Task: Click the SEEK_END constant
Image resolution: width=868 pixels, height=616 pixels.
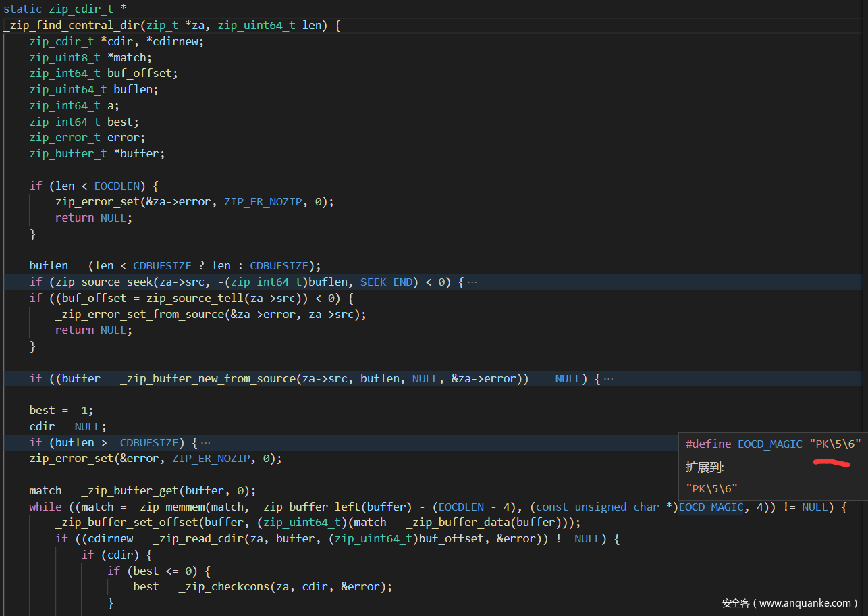Action: pyautogui.click(x=385, y=282)
